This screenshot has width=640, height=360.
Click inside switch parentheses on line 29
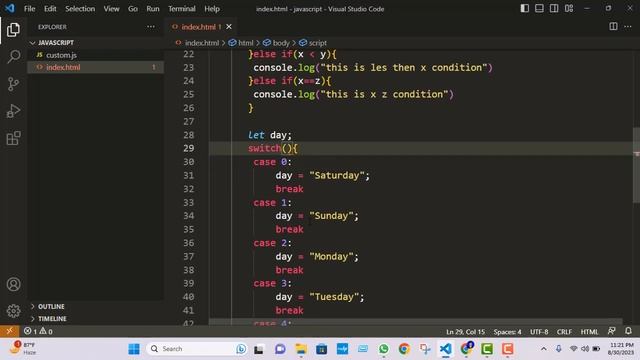(287, 149)
